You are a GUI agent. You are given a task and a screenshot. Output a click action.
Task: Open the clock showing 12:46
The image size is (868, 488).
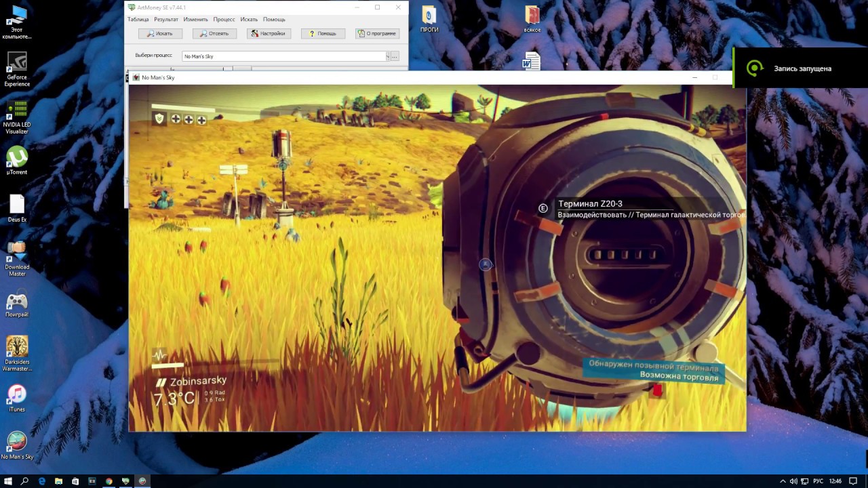tap(835, 481)
